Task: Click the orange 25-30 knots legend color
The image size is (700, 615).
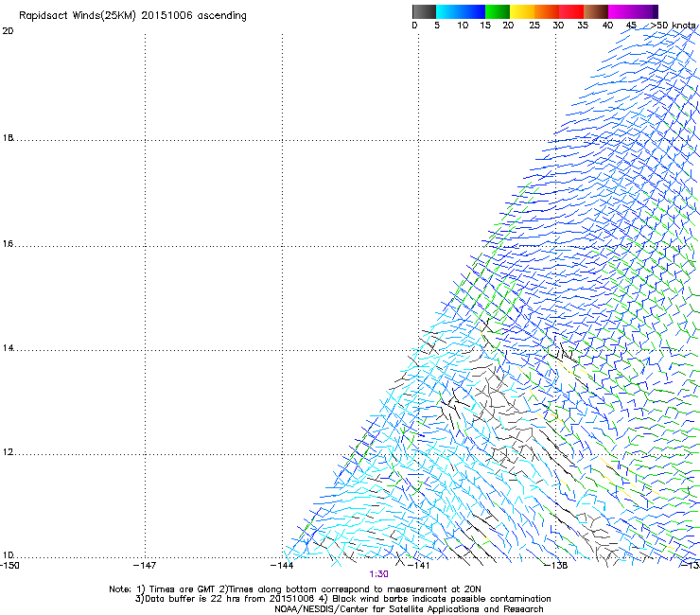Action: pos(547,11)
